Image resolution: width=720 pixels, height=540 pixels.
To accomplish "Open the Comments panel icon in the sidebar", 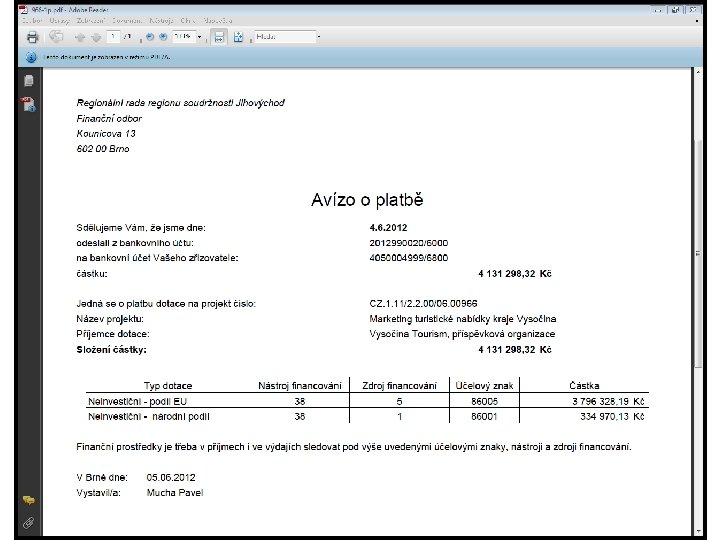I will coord(28,500).
